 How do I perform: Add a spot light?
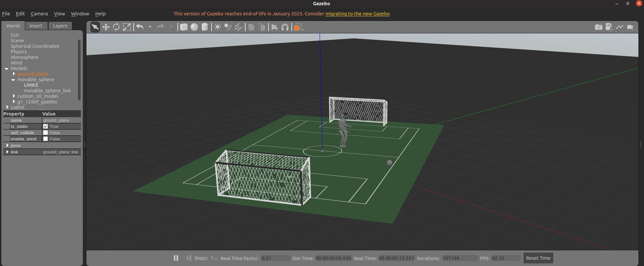point(228,27)
